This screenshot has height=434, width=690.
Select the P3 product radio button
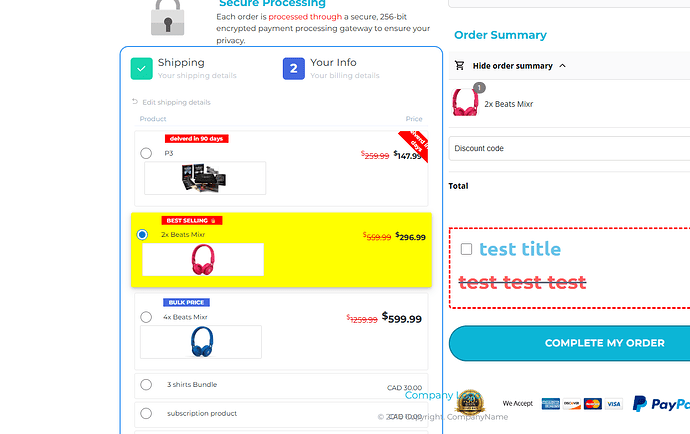146,153
